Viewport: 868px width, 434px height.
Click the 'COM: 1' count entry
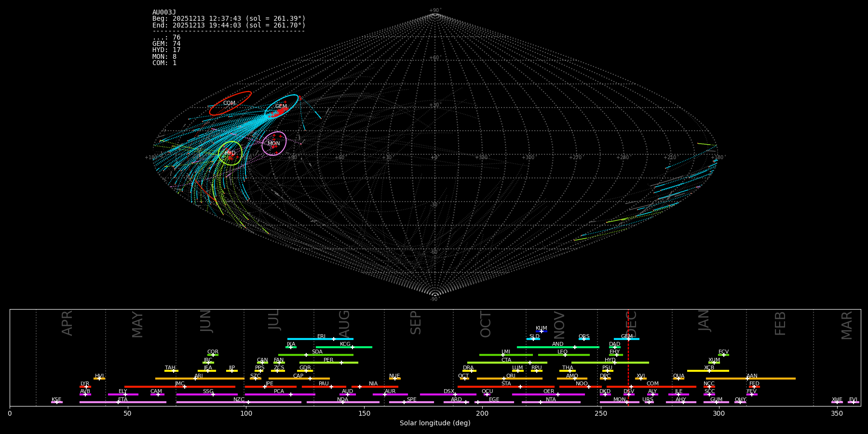pos(164,63)
